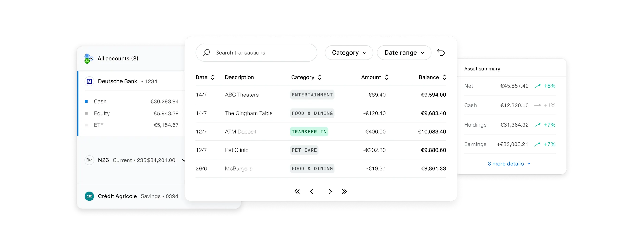
Task: Click the search magnifier icon
Action: [206, 52]
